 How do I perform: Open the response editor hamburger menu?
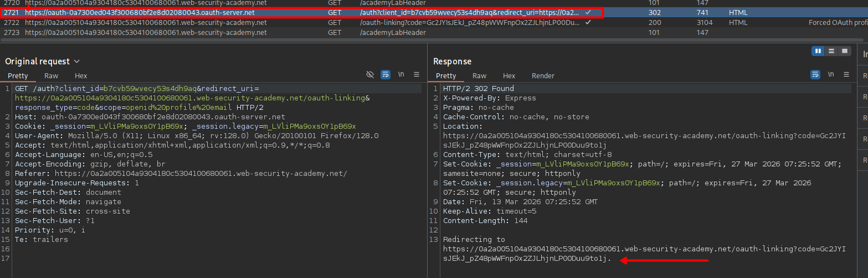(x=846, y=74)
